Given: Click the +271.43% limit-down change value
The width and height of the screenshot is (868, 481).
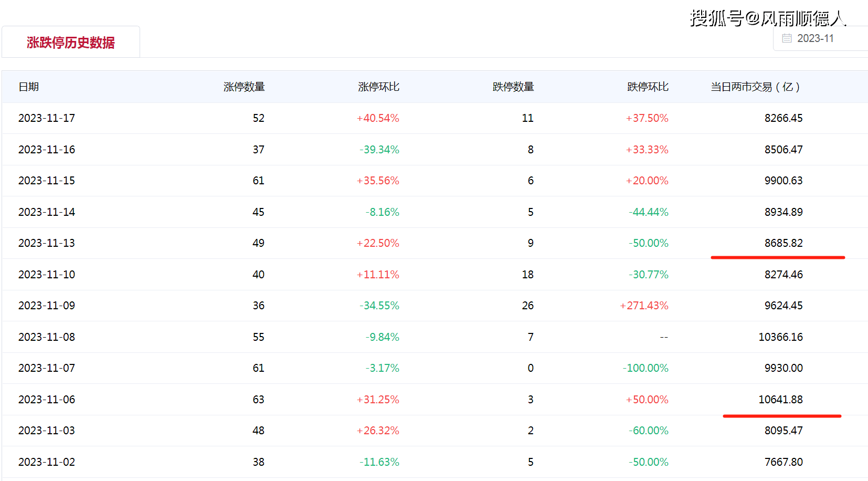Looking at the screenshot, I should [644, 306].
